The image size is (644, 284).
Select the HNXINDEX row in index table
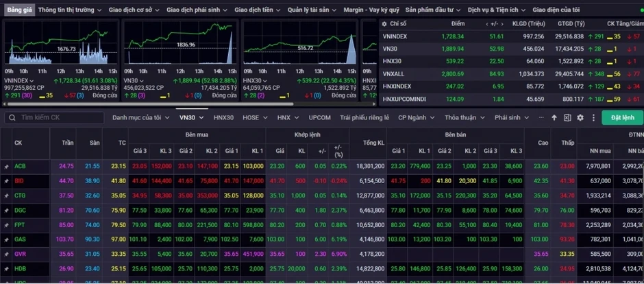[x=511, y=86]
